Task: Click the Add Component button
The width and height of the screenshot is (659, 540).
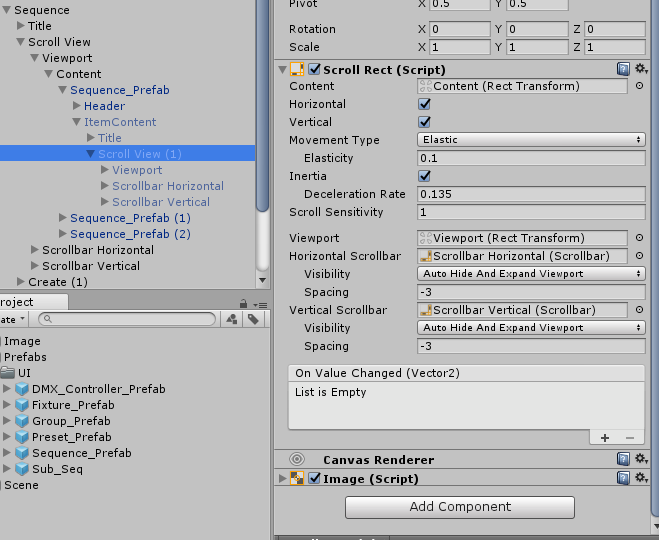Action: [x=460, y=507]
